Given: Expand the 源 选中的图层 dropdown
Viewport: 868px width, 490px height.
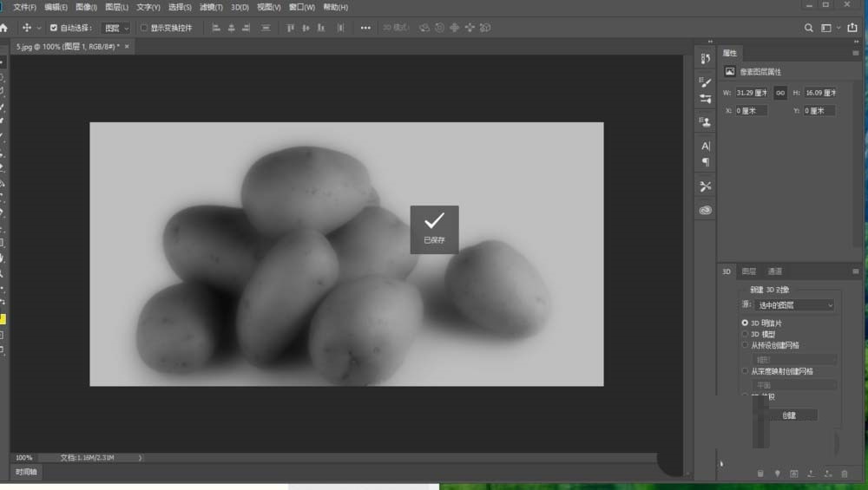Looking at the screenshot, I should [793, 305].
